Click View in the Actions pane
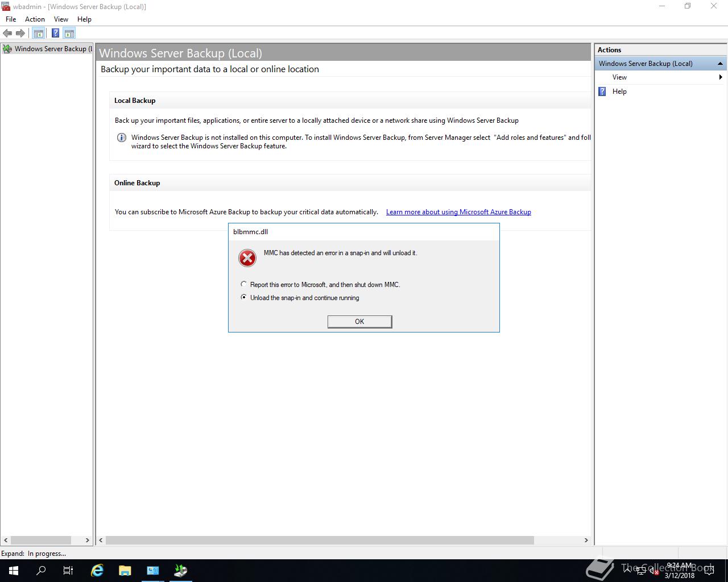This screenshot has height=582, width=728. (x=619, y=77)
